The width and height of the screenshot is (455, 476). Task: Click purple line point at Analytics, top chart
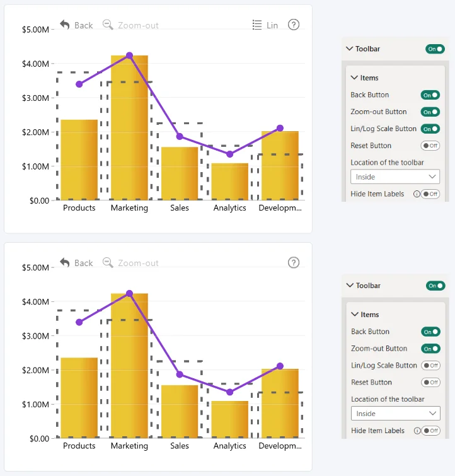(x=230, y=154)
